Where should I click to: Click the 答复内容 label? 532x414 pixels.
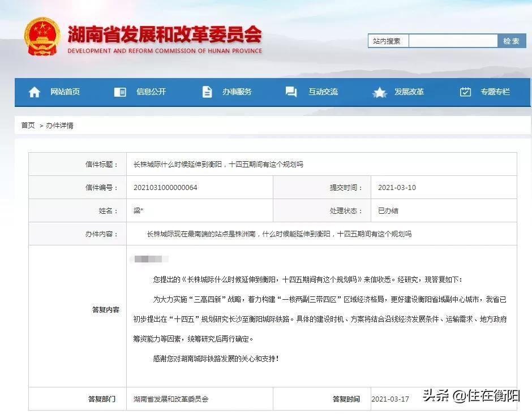pyautogui.click(x=105, y=309)
